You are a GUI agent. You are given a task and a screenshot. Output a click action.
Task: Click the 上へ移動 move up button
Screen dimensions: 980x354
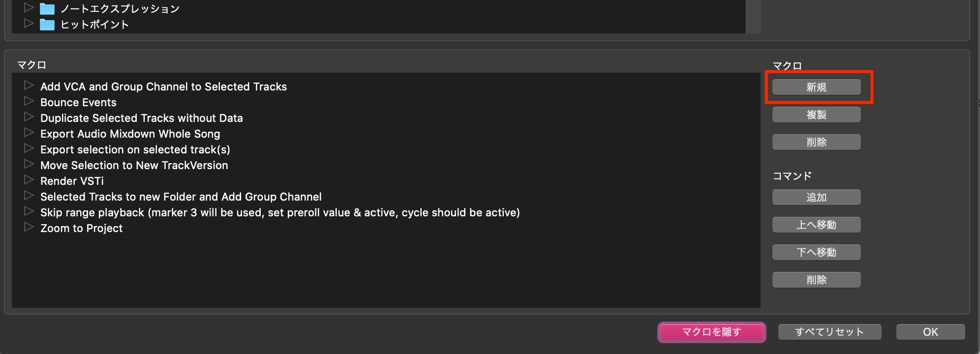816,225
